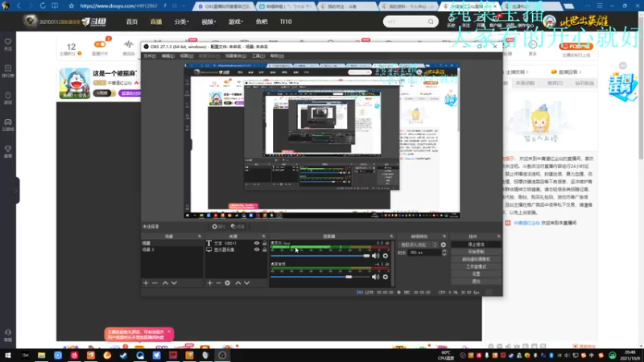Screen dimensions: 644x362
Task: Click 首页 link in Douyu navigation
Action: [x=132, y=22]
